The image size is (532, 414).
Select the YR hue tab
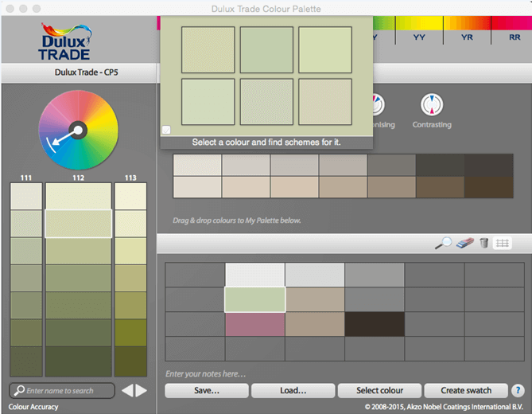(x=468, y=37)
